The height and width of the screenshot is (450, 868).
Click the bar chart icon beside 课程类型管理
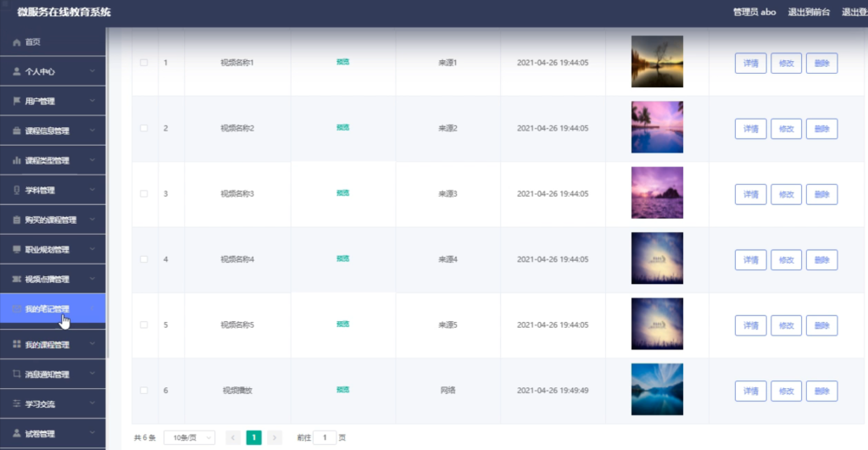[17, 160]
